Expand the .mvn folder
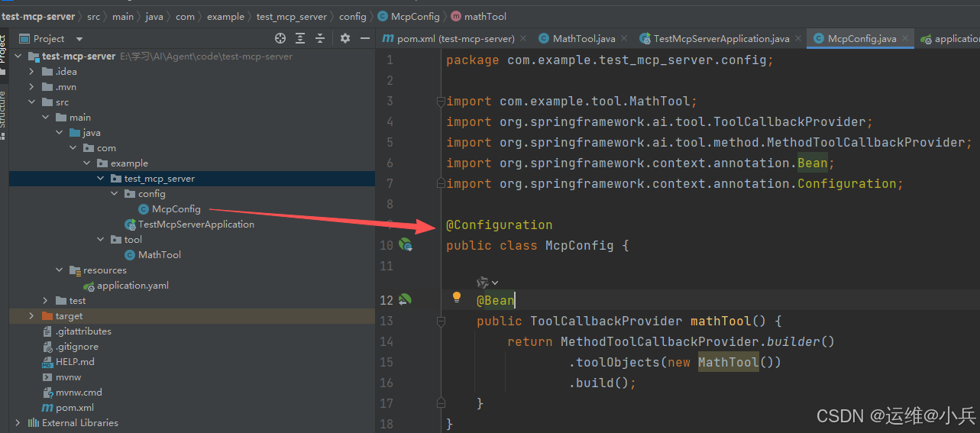Image resolution: width=980 pixels, height=433 pixels. point(31,87)
